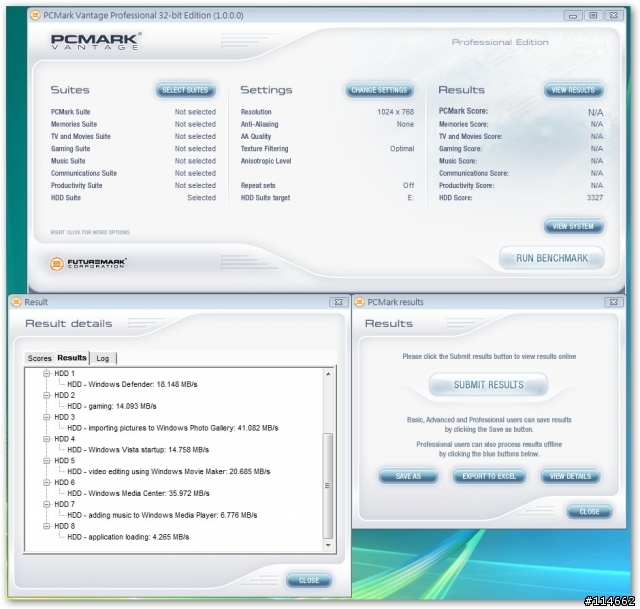640x609 pixels.
Task: Select the Windows Defender 18.148 MB/s row
Action: click(132, 385)
